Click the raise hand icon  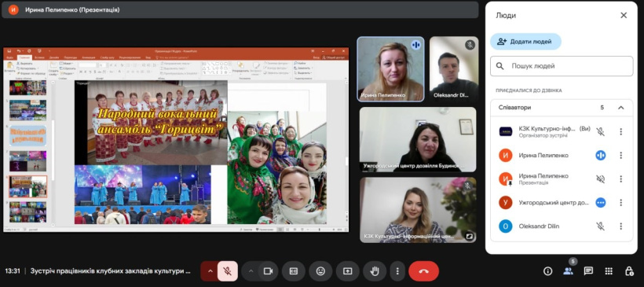click(375, 271)
